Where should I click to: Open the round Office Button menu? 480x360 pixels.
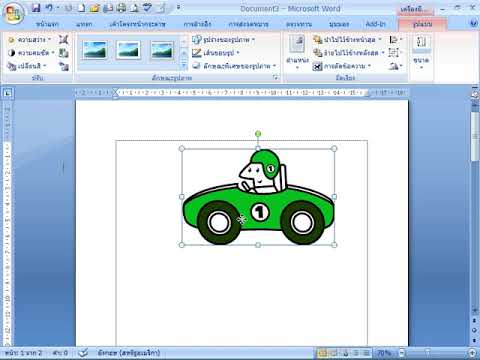13,13
